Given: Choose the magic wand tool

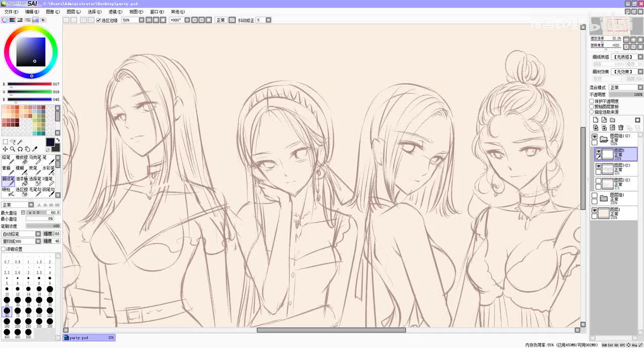Looking at the screenshot, I should tap(20, 142).
